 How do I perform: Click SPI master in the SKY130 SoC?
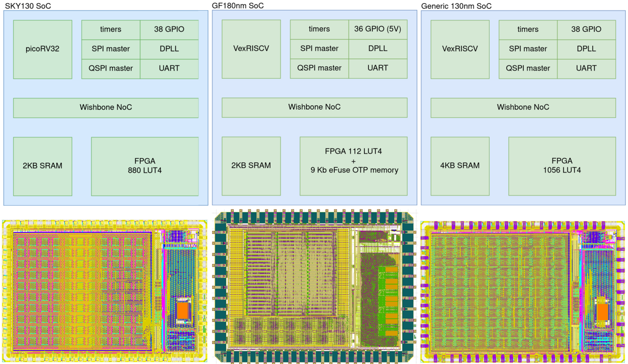[x=111, y=49]
